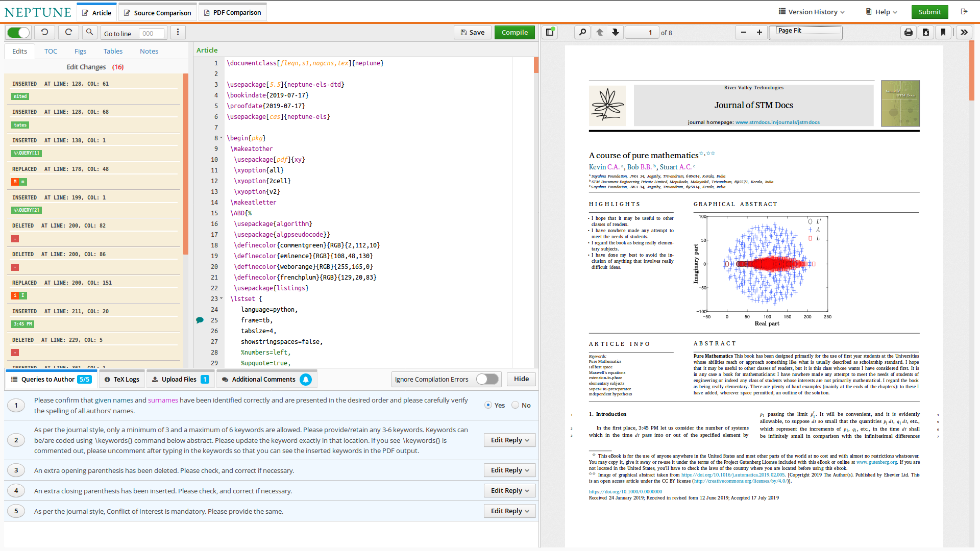Click the comment bubble on line 25
The height and width of the screenshot is (551, 980).
tap(200, 320)
